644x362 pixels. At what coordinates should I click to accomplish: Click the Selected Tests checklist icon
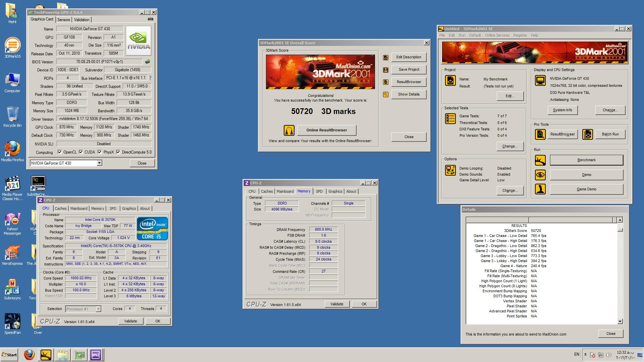coord(450,119)
